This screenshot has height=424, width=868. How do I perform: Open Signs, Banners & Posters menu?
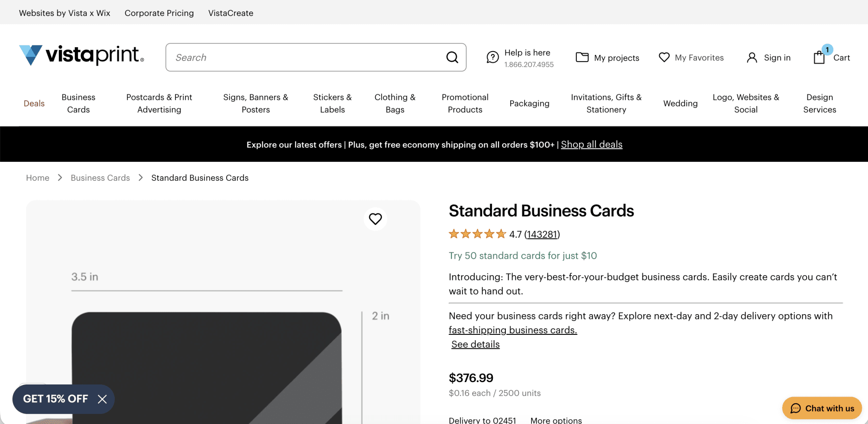point(256,104)
